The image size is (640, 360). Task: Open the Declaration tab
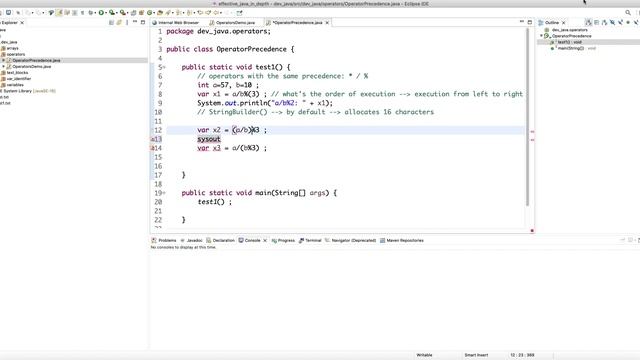220,240
